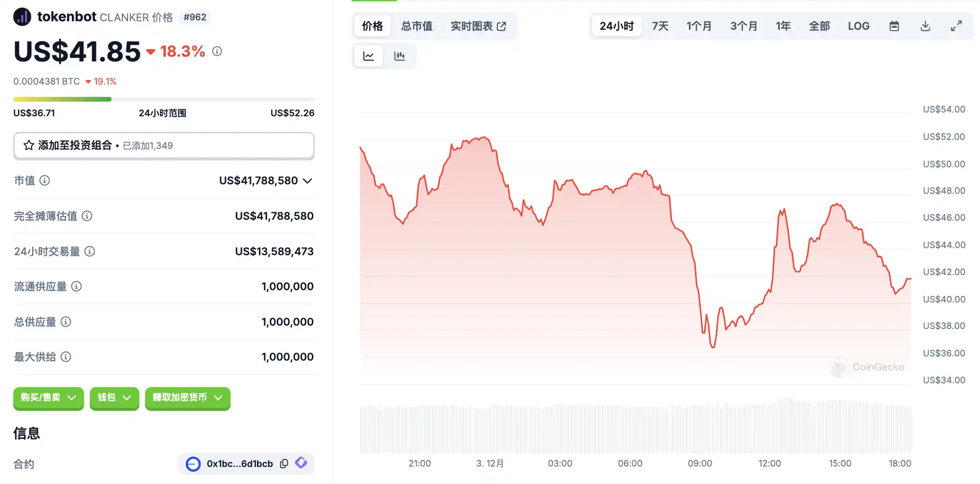Click the info icon next to 24小时交易量
980x484 pixels.
[x=90, y=251]
